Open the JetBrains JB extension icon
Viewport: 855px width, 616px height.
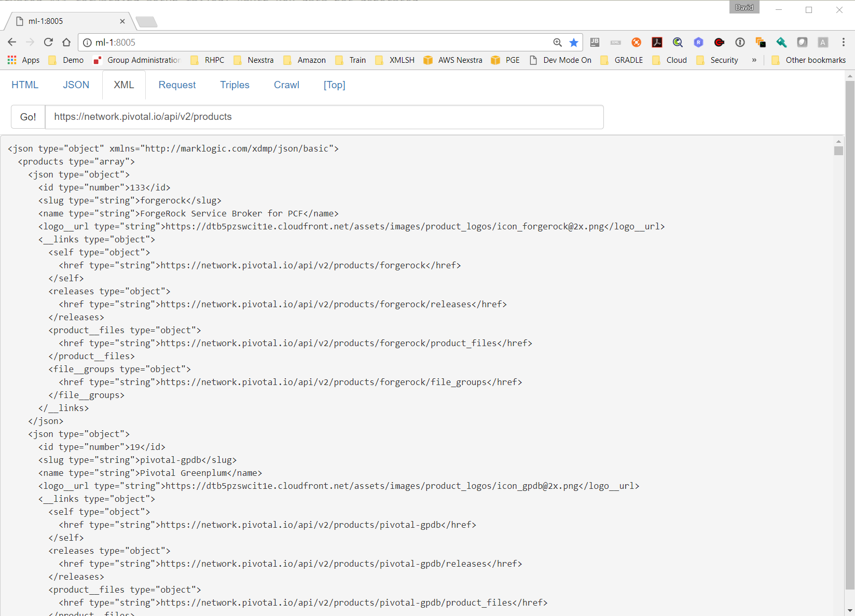coord(595,42)
